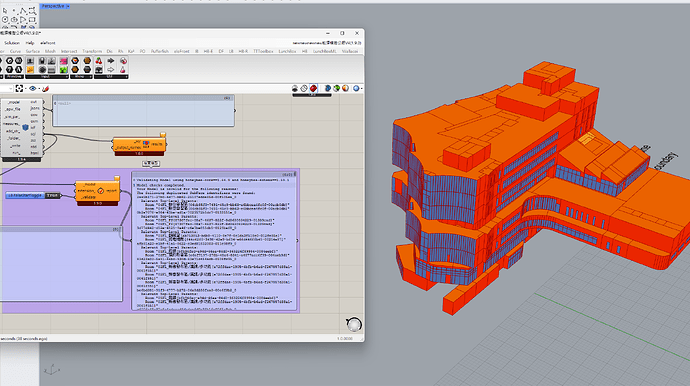This screenshot has height=386, width=690.
Task: Click the black right-arrow icon in ribbon
Action: (111, 61)
